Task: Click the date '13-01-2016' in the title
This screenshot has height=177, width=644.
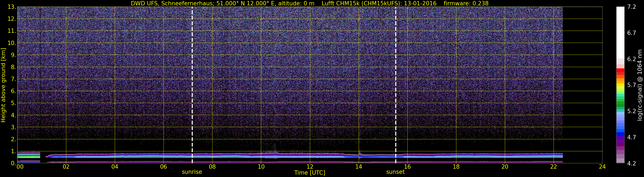Action: coord(420,3)
